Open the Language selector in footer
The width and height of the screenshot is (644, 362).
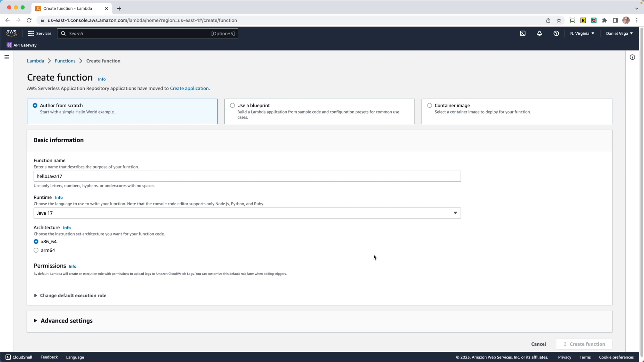click(75, 357)
